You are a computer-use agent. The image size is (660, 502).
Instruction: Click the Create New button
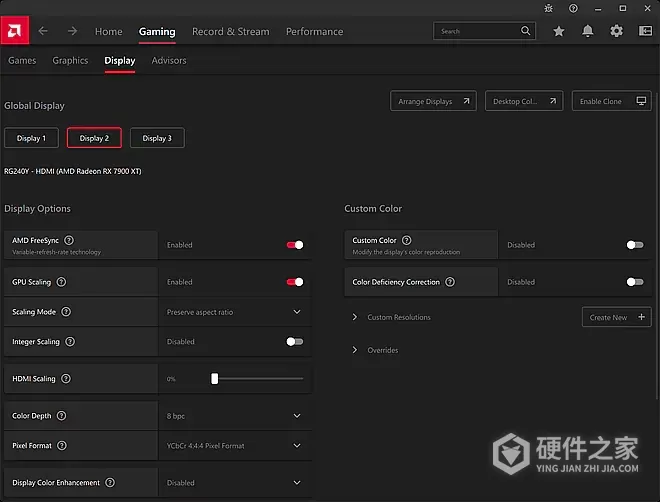click(616, 317)
